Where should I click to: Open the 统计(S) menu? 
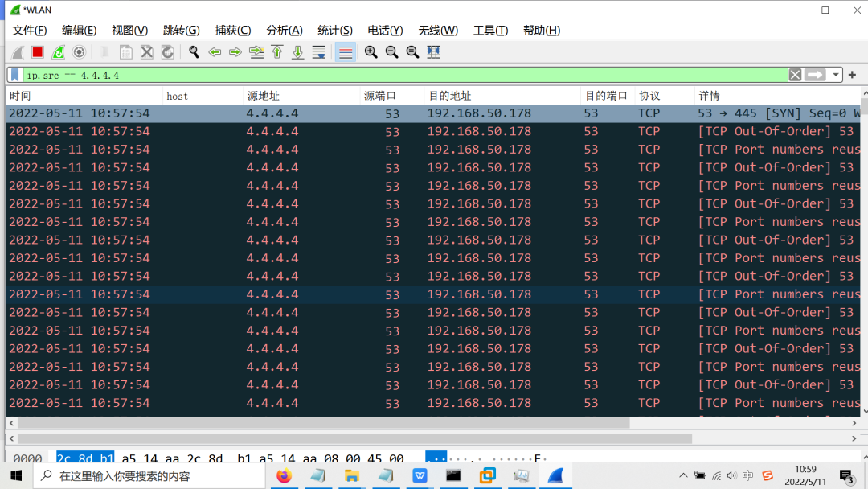(x=334, y=31)
